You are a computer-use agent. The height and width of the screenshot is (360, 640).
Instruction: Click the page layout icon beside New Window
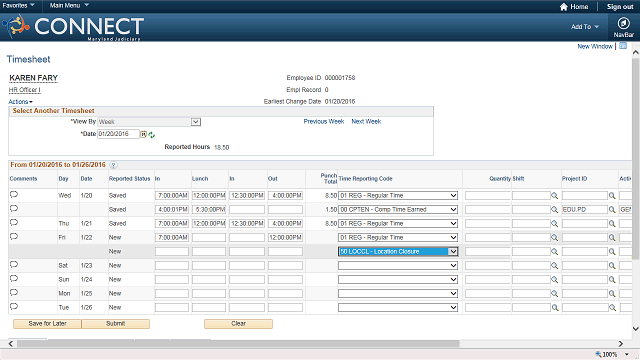pos(623,46)
